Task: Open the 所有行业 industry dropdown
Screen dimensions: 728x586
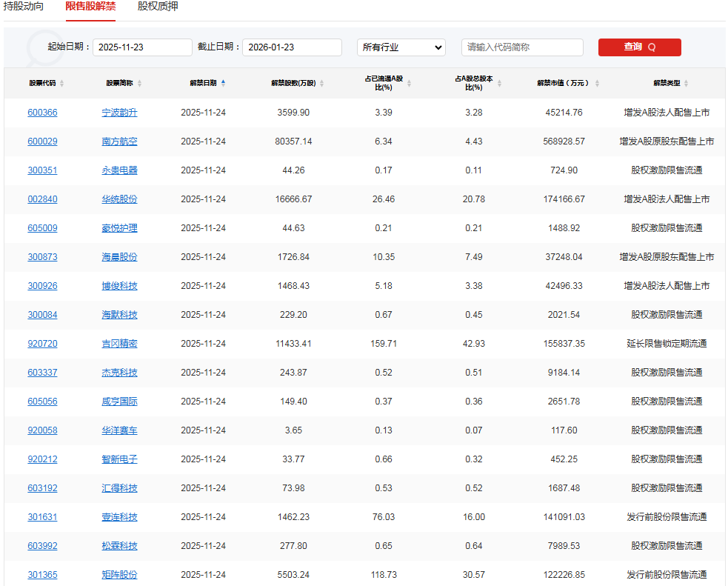Action: [401, 47]
